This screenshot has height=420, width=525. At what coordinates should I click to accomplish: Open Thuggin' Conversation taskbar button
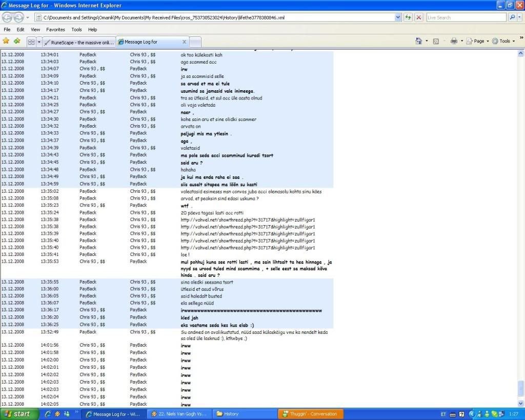311,414
